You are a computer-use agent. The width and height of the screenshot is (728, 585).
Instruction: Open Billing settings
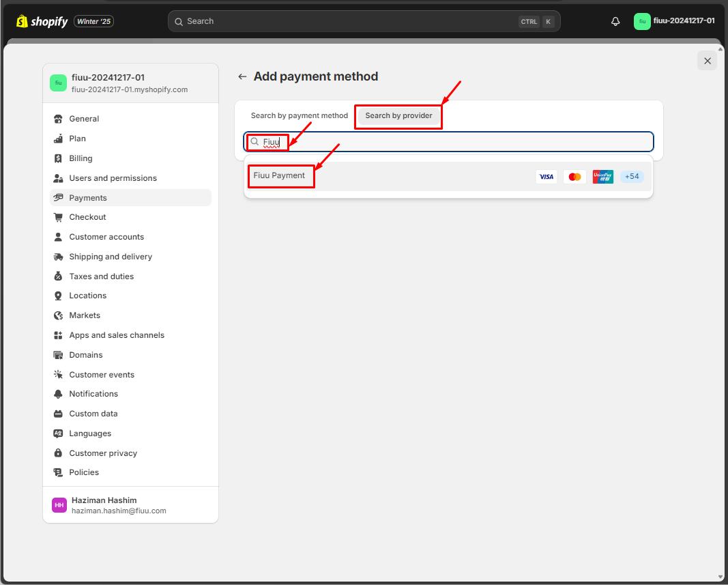pos(130,158)
